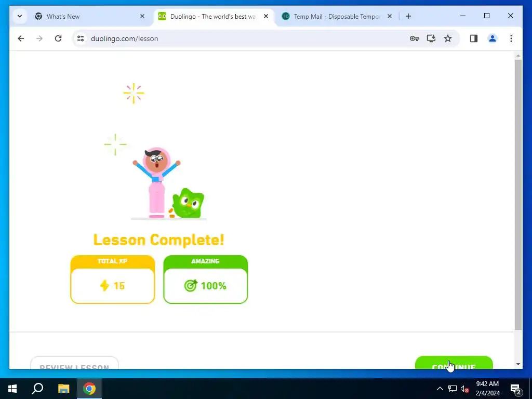Click the target accuracy icon
This screenshot has width=532, height=399.
pyautogui.click(x=191, y=286)
